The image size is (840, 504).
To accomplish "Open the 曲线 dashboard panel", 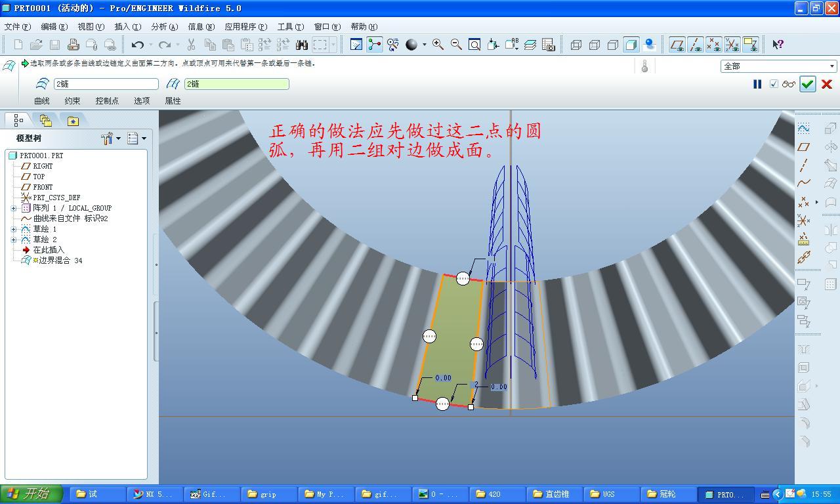I will [x=42, y=101].
